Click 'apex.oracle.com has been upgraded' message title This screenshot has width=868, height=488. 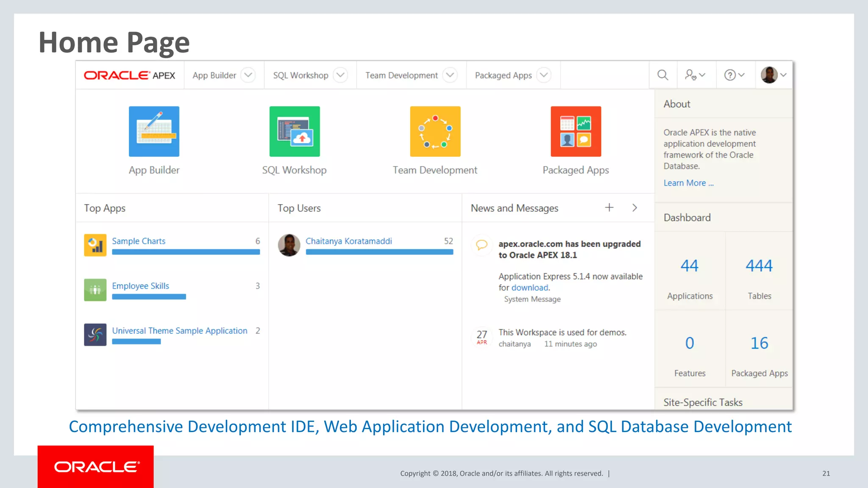[x=569, y=250]
